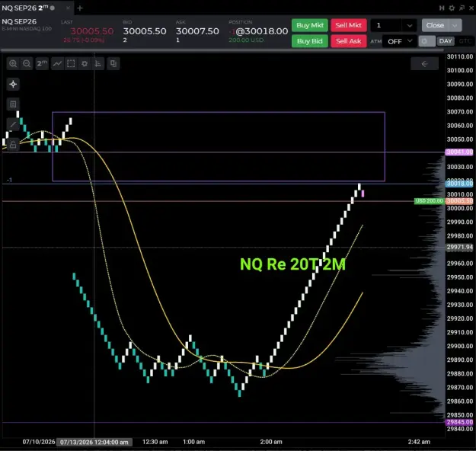476x451 pixels.
Task: Click Sell Mkt button
Action: click(x=349, y=25)
